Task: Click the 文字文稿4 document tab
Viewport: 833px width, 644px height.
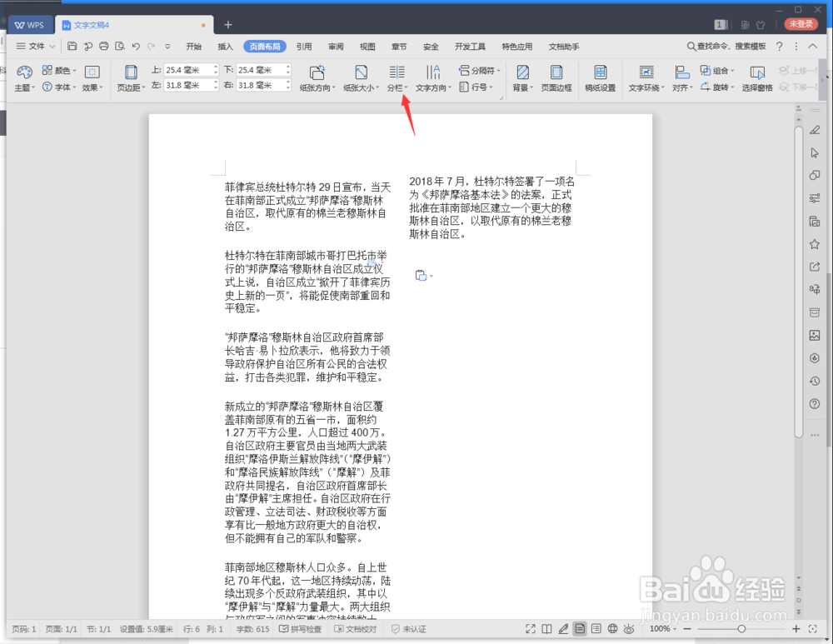Action: [134, 25]
